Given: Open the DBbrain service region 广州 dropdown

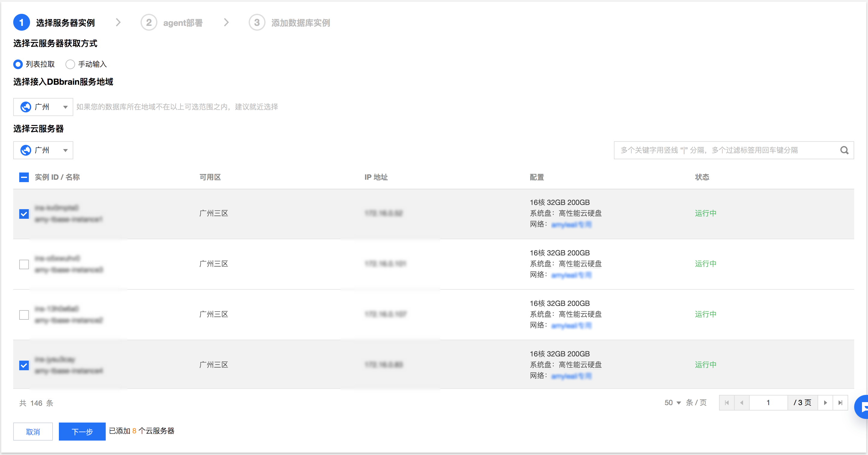Looking at the screenshot, I should [x=43, y=107].
